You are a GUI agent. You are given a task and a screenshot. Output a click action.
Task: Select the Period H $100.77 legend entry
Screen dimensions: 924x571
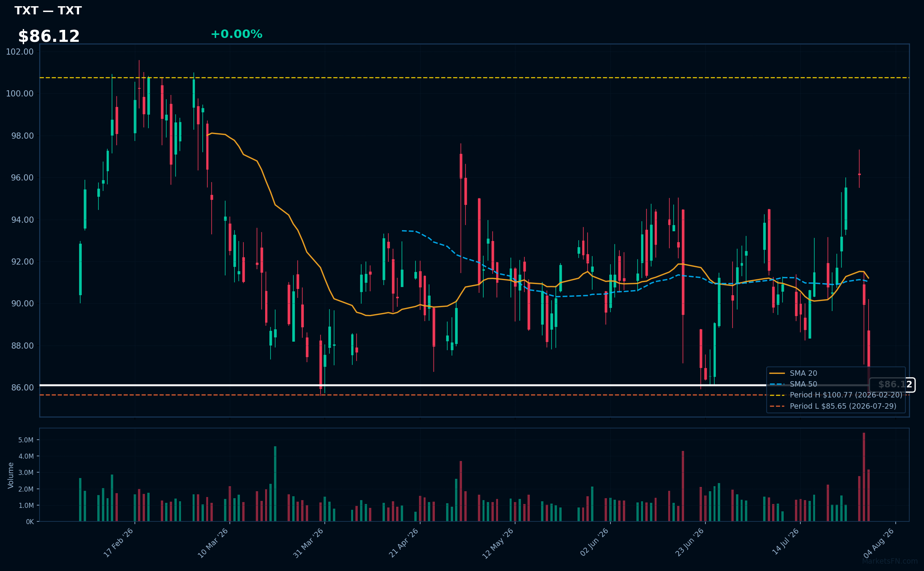(836, 395)
